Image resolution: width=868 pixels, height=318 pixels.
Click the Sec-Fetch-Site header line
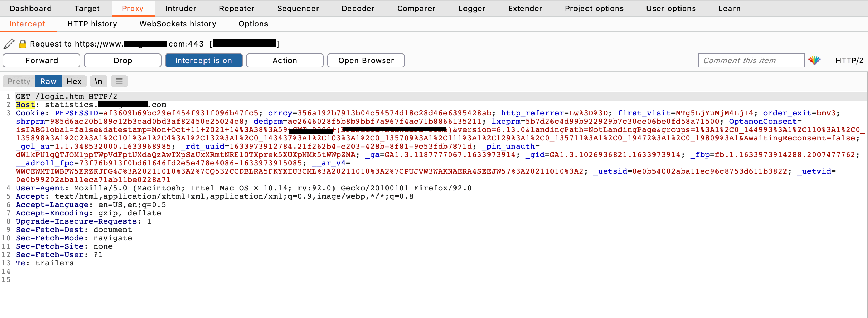pos(64,246)
